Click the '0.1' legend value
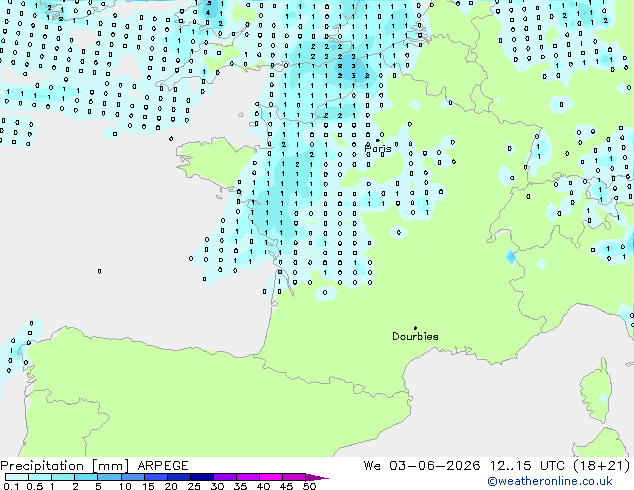 pos(11,486)
